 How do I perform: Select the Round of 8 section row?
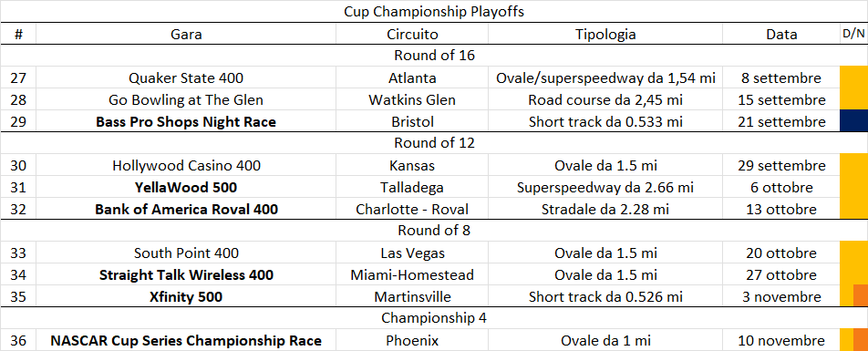pos(434,231)
